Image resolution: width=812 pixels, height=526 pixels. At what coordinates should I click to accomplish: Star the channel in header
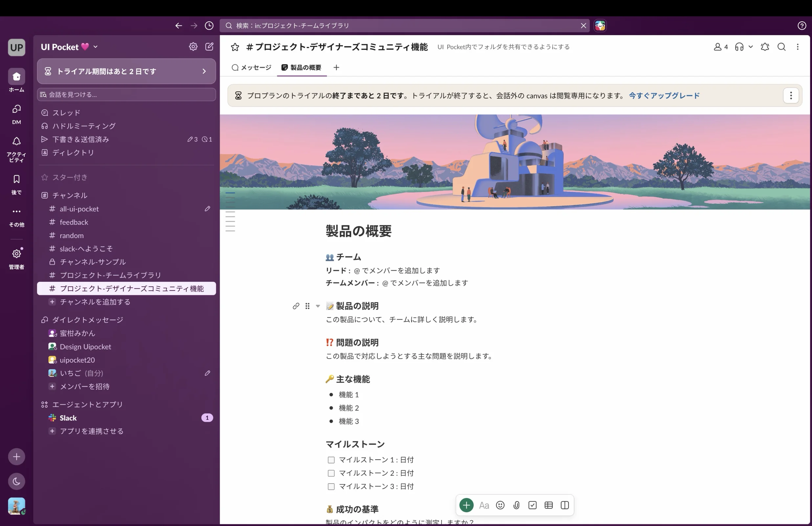point(235,47)
